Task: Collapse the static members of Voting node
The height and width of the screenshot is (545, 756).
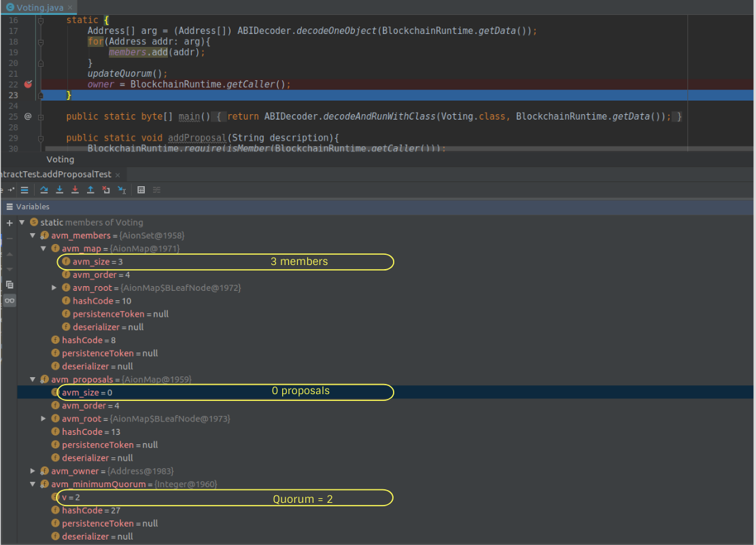Action: pos(22,222)
